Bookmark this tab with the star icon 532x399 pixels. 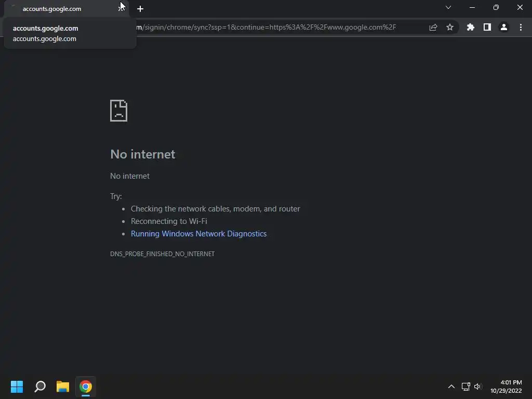[x=450, y=27]
